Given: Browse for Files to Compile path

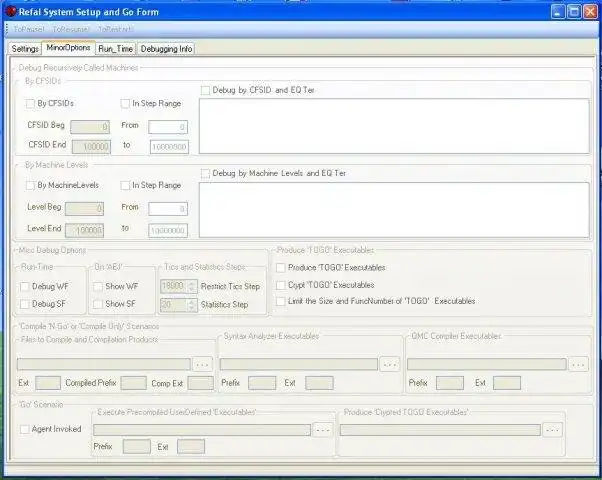Looking at the screenshot, I should click(202, 364).
